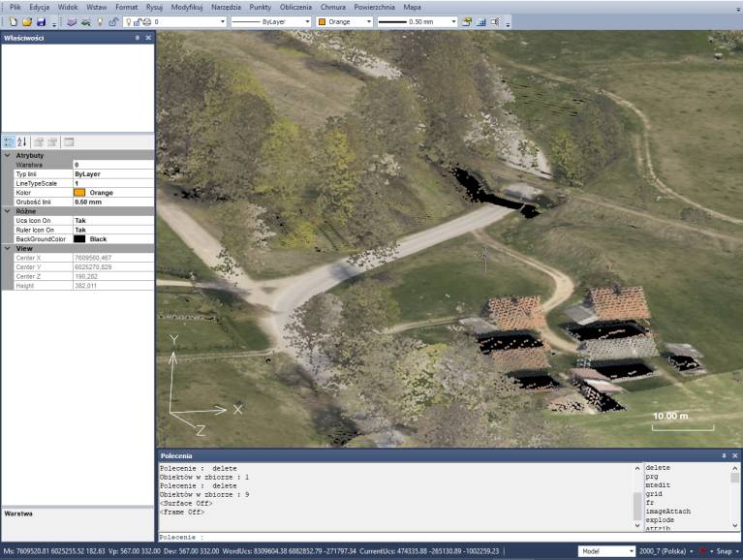
Task: Open the Widok menu
Action: tap(68, 7)
